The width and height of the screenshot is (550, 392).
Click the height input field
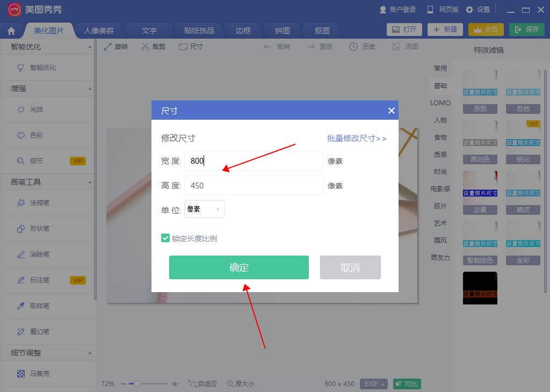tap(254, 185)
